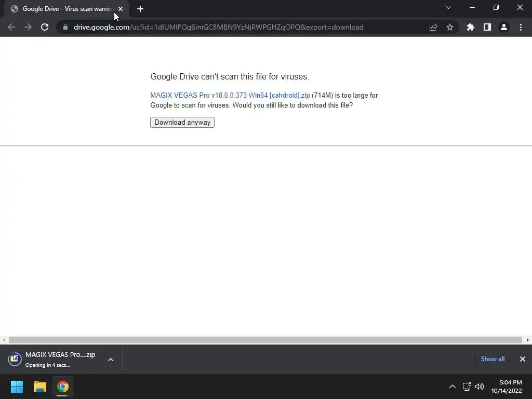Open the MAGIX VEGAS Pro zip file link

[x=230, y=96]
